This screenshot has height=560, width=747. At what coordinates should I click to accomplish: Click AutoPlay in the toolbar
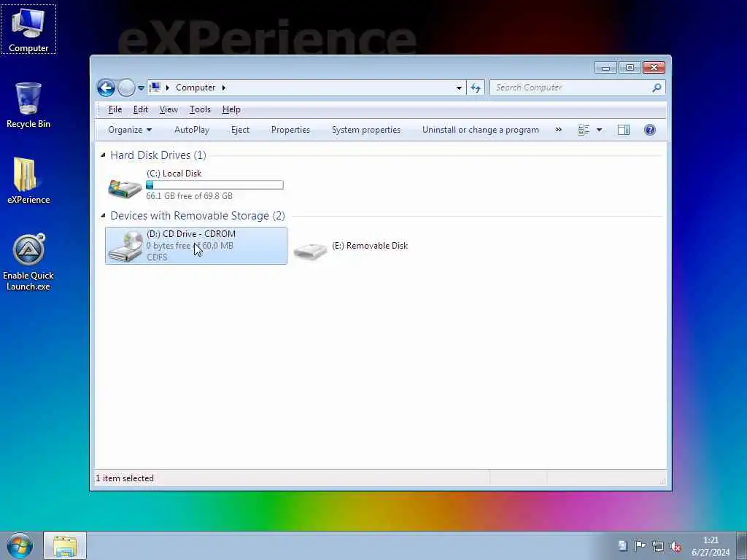[x=192, y=130]
